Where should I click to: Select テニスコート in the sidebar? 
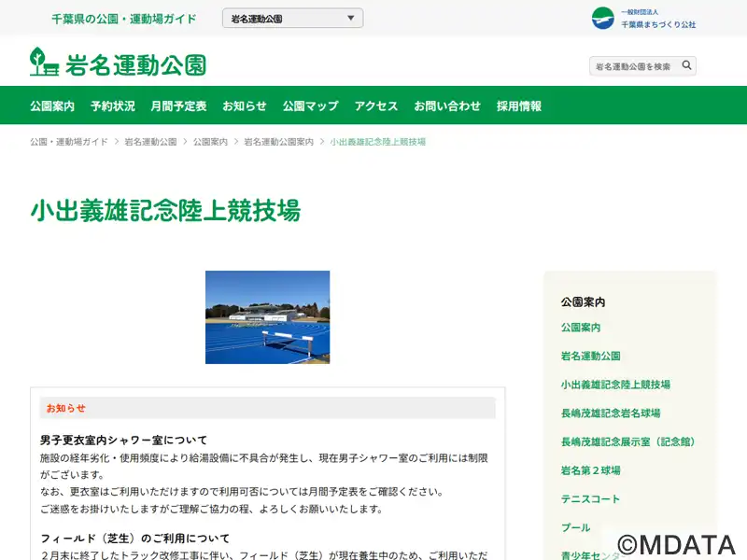pyautogui.click(x=590, y=499)
